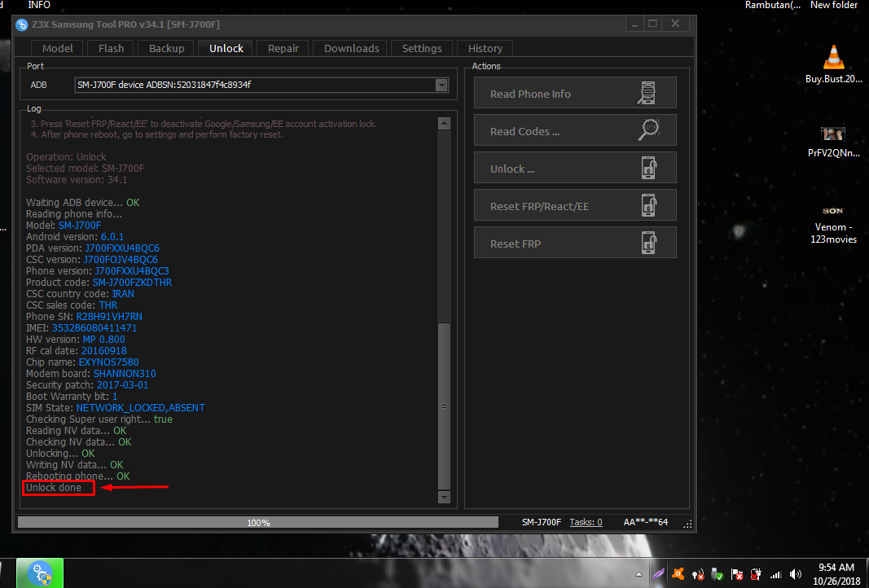Click the RF cal date 20160918 value
Viewport: 869px width, 588px height.
click(x=104, y=351)
